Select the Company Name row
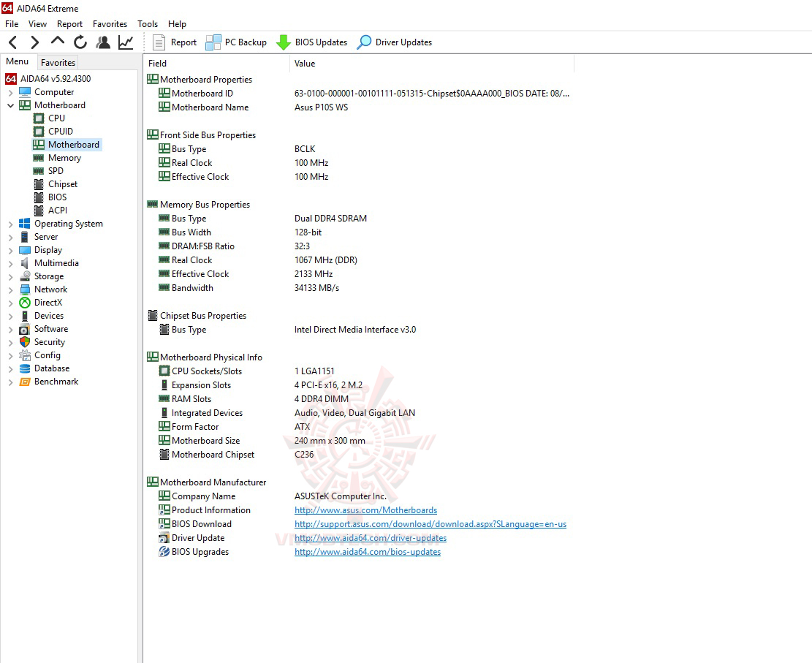The width and height of the screenshot is (812, 663). (358, 496)
